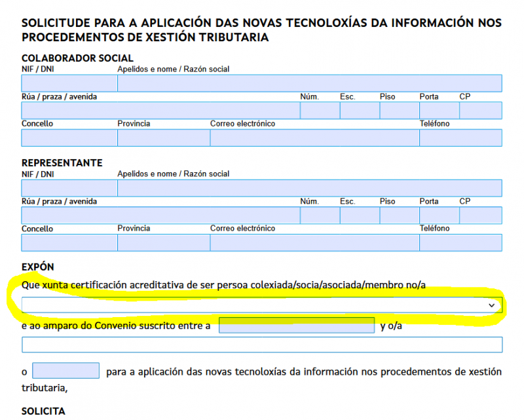
Task: Click Colaborador Social Porta field
Action: [x=440, y=110]
